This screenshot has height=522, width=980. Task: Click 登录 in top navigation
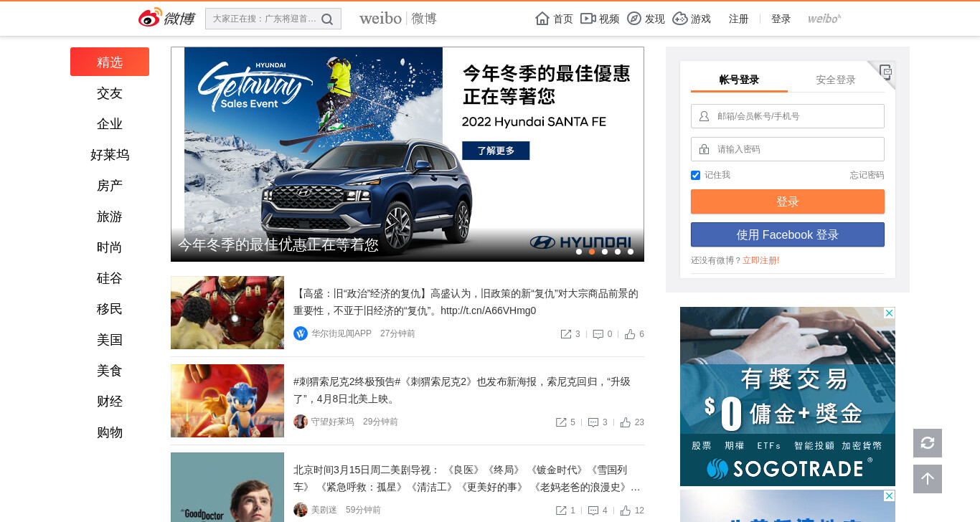(x=781, y=19)
